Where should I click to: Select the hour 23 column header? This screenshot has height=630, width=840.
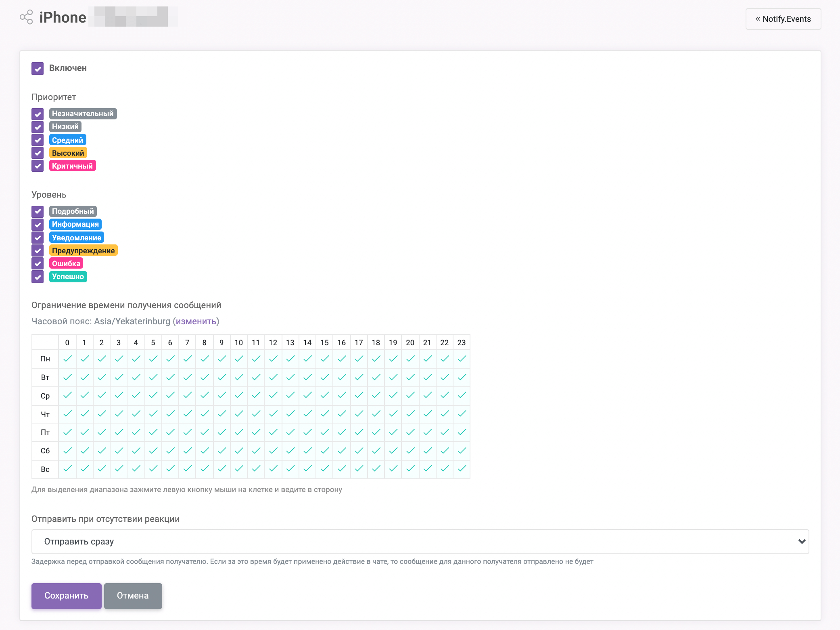click(462, 342)
